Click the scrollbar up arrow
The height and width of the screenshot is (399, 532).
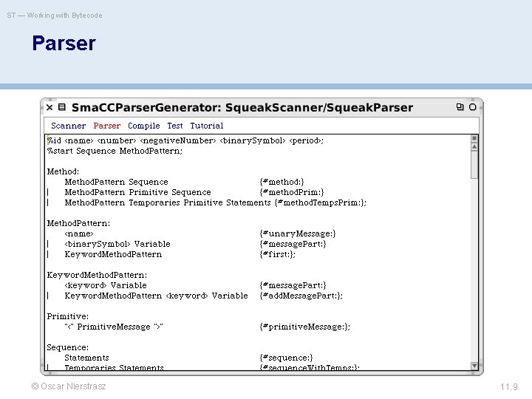(x=474, y=146)
